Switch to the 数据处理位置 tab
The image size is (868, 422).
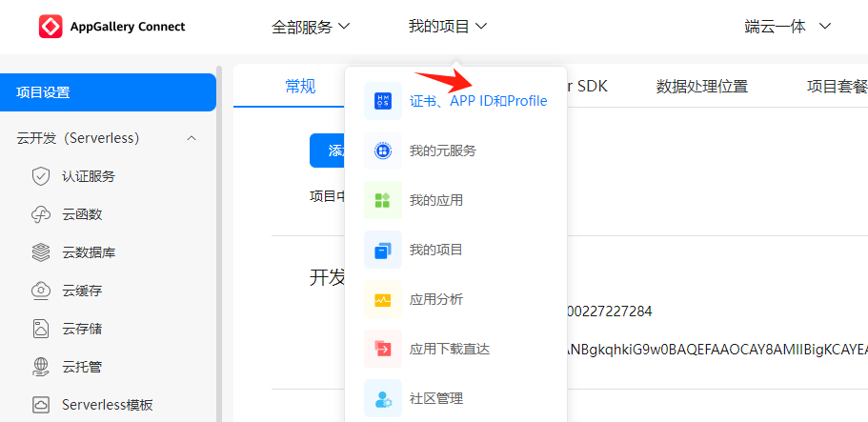pyautogui.click(x=702, y=87)
